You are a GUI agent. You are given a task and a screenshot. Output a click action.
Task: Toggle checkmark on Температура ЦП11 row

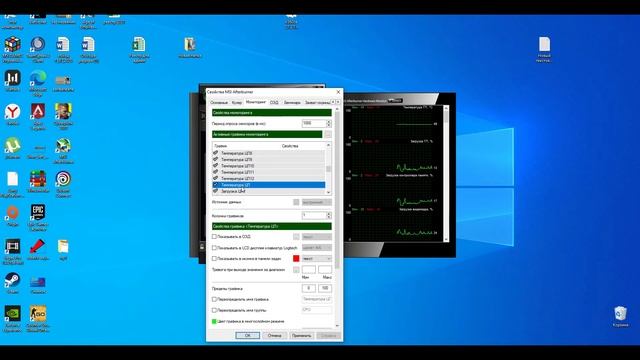click(x=216, y=172)
